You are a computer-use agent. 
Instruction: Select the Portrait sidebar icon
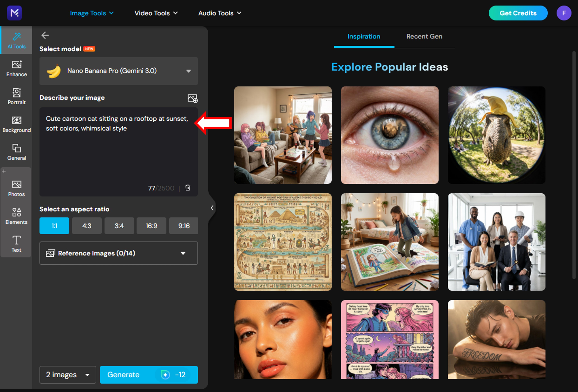16,96
